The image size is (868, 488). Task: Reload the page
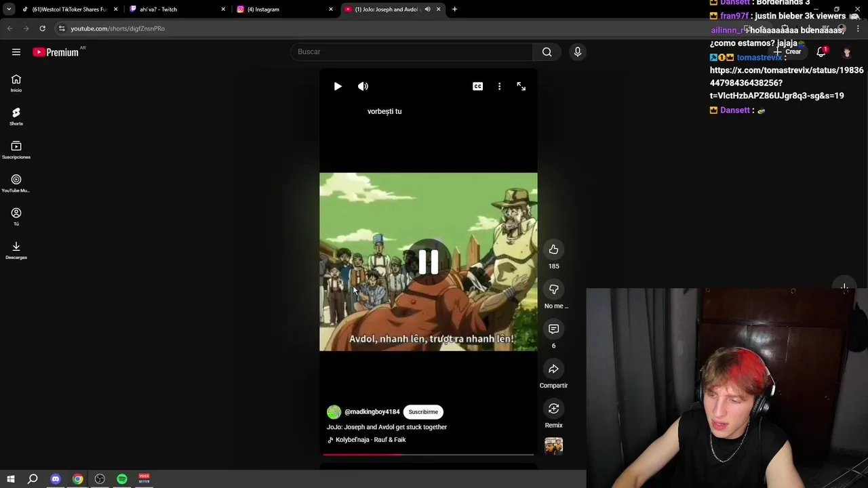click(x=42, y=28)
